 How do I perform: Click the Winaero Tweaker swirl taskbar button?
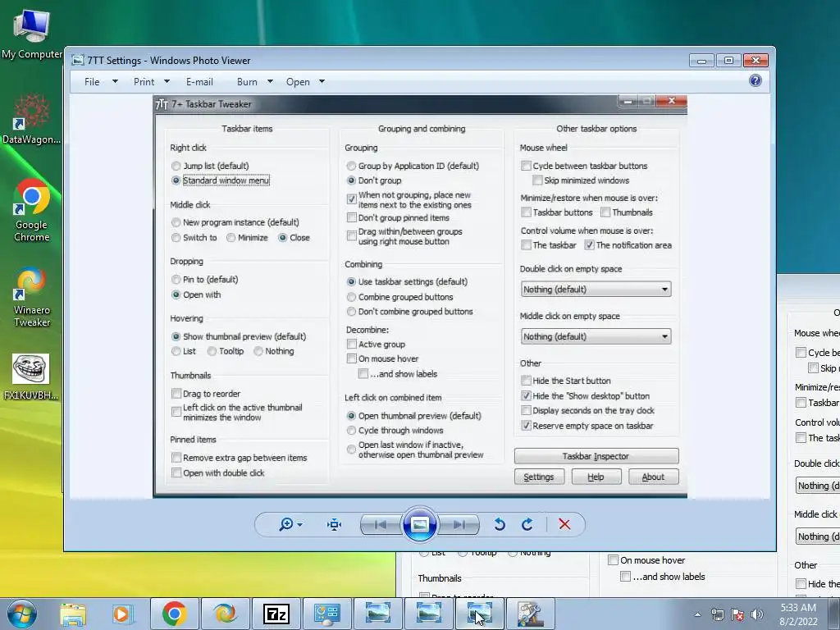coord(225,614)
